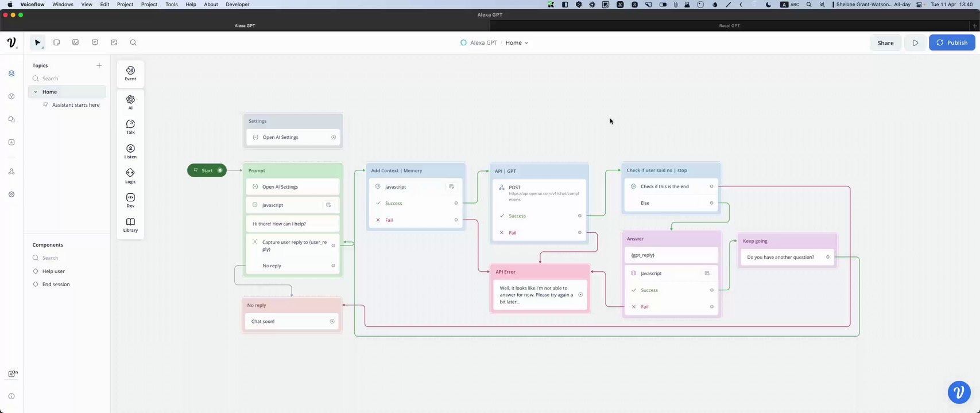Open the analytics sidebar icon
Viewport: 980px width, 413px height.
pyautogui.click(x=11, y=142)
